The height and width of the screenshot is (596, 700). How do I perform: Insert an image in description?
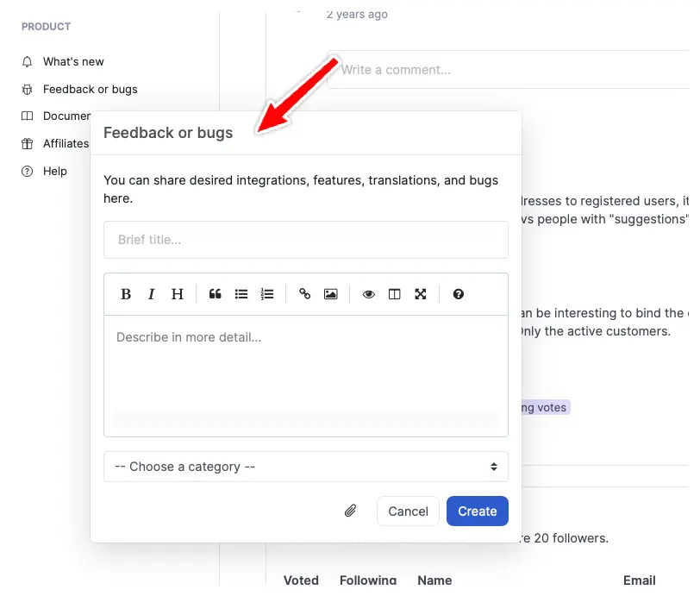(330, 294)
